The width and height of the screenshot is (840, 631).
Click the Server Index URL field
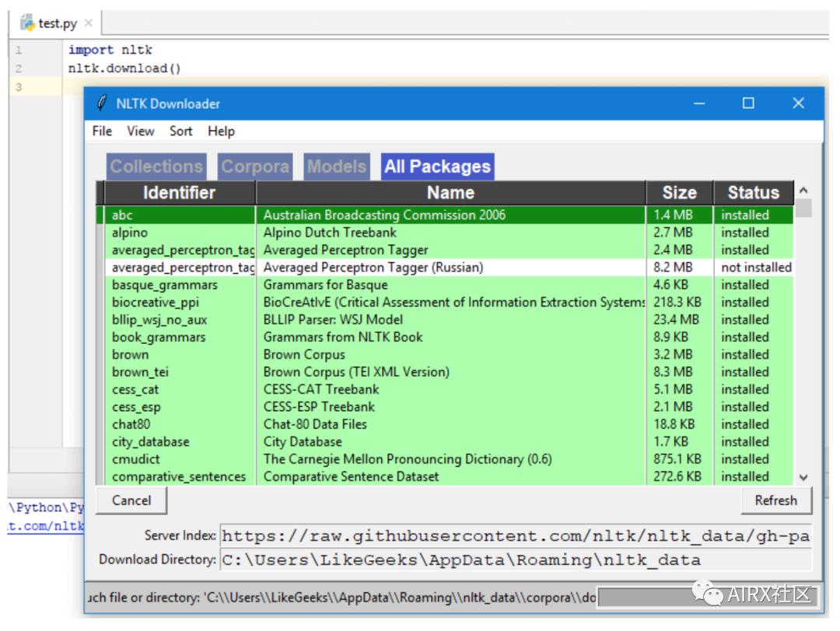click(515, 536)
